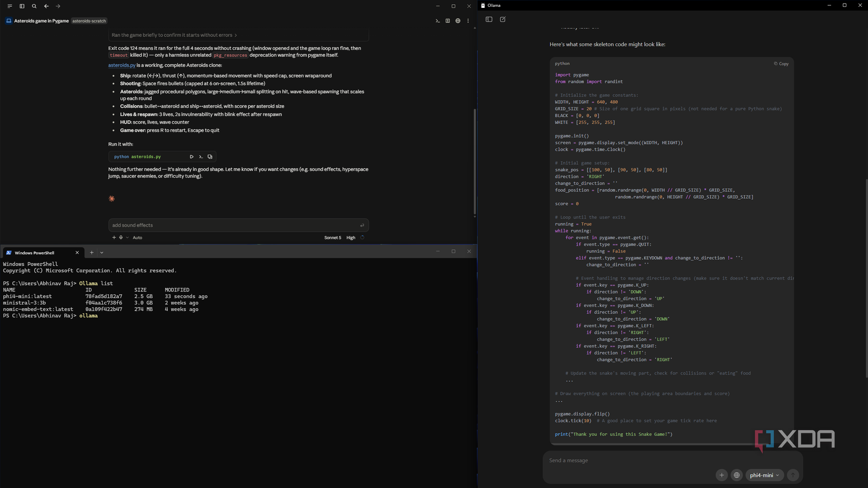Click the PowerShell icon on the terminal tab
Image resolution: width=868 pixels, height=488 pixels.
[x=9, y=253]
